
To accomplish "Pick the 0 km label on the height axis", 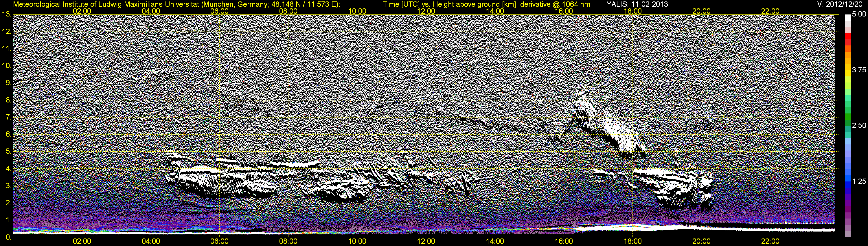I will click(x=8, y=237).
